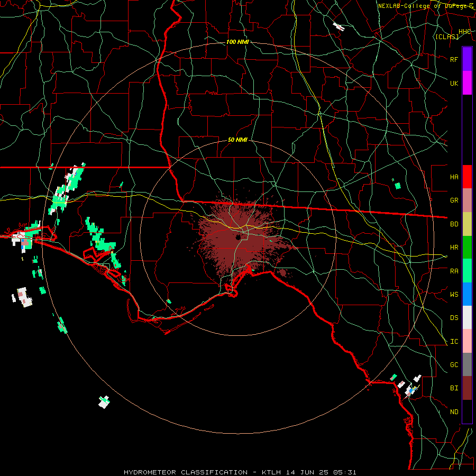The height and width of the screenshot is (476, 476).
Task: Click the [CLAS] unit label
Action: click(x=447, y=36)
